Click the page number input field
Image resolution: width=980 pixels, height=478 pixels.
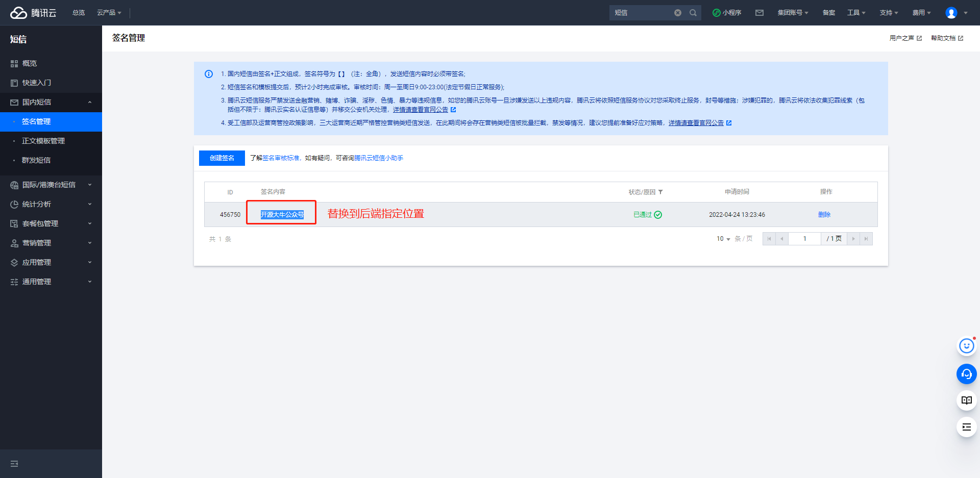804,239
